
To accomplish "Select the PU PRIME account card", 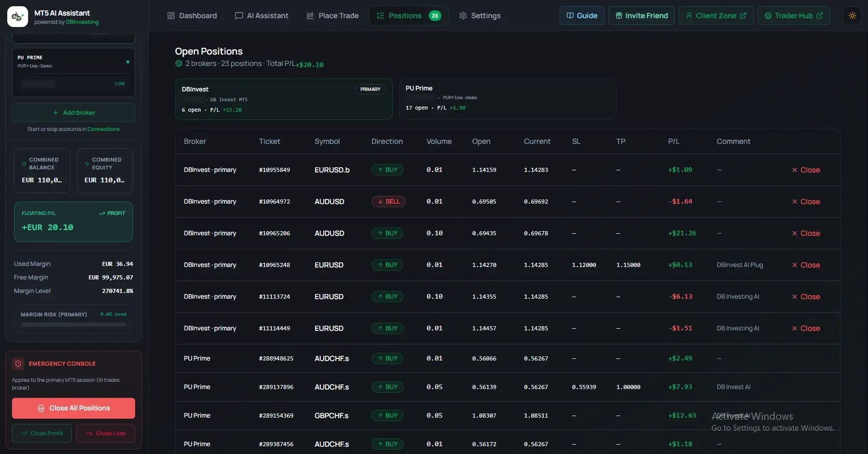I will 73,73.
